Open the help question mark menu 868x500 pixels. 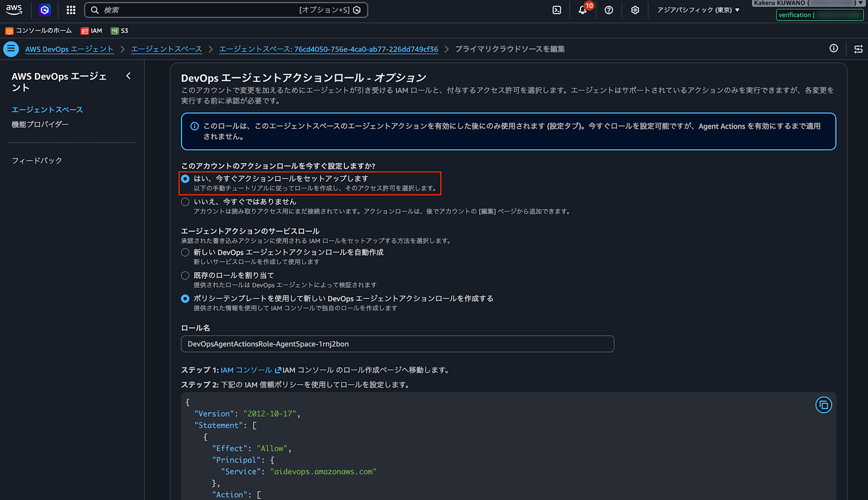point(609,10)
